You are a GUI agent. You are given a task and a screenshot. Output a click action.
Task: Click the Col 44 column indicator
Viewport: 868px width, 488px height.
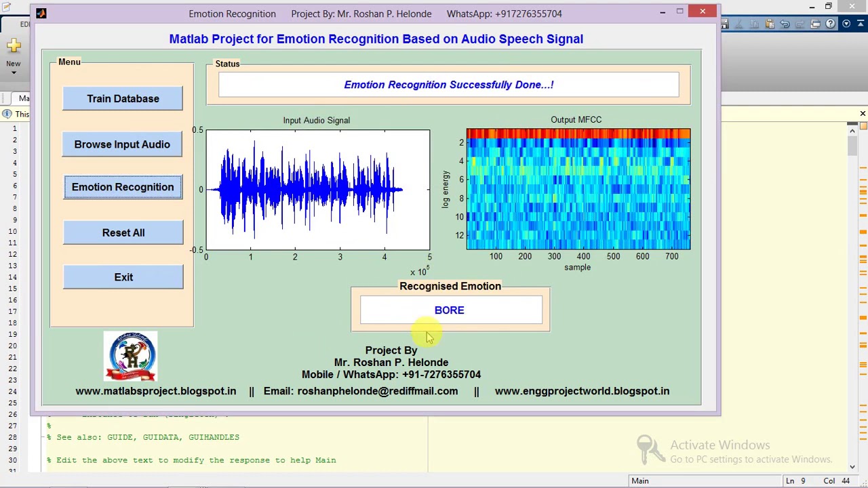(x=836, y=481)
